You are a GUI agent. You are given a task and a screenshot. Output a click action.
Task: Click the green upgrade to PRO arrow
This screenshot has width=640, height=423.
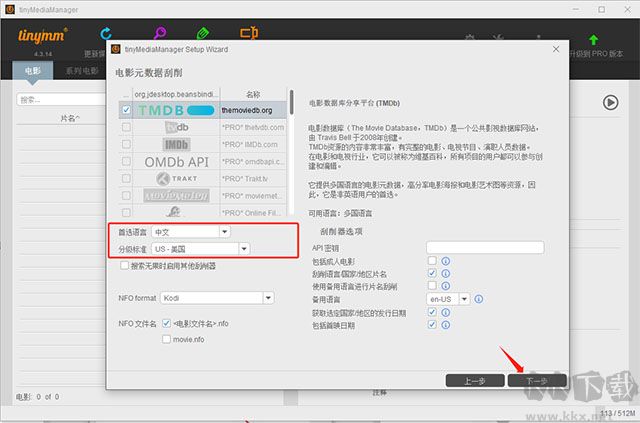point(593,40)
